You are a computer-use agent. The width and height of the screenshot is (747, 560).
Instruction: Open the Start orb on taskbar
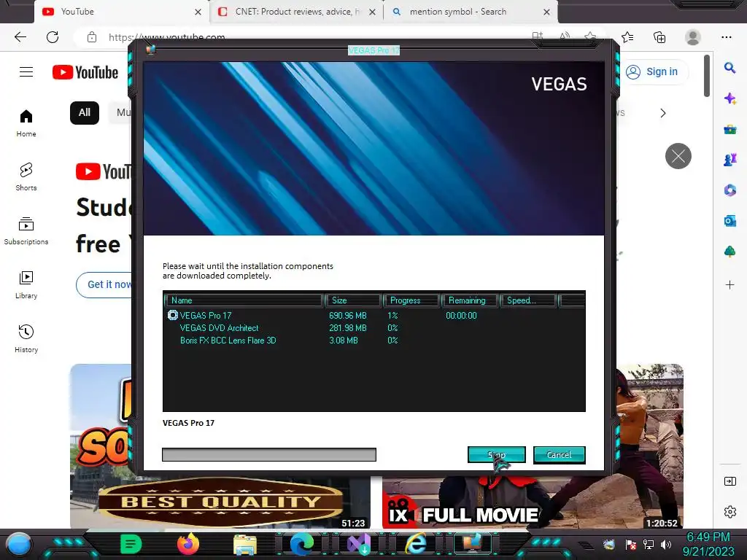click(19, 544)
